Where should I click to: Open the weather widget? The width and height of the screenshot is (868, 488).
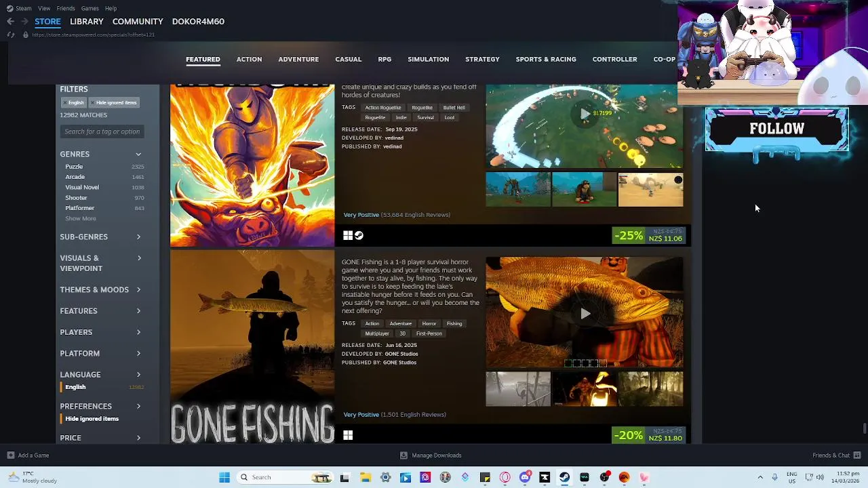[33, 477]
